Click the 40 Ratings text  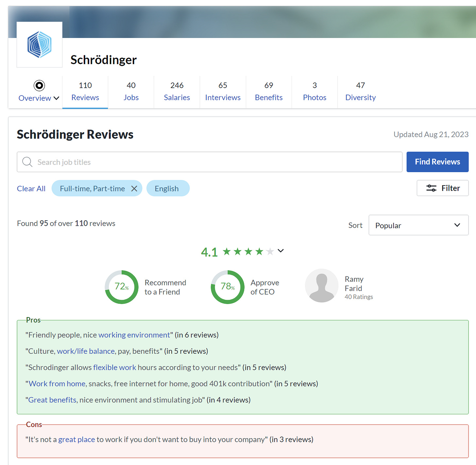click(x=359, y=297)
